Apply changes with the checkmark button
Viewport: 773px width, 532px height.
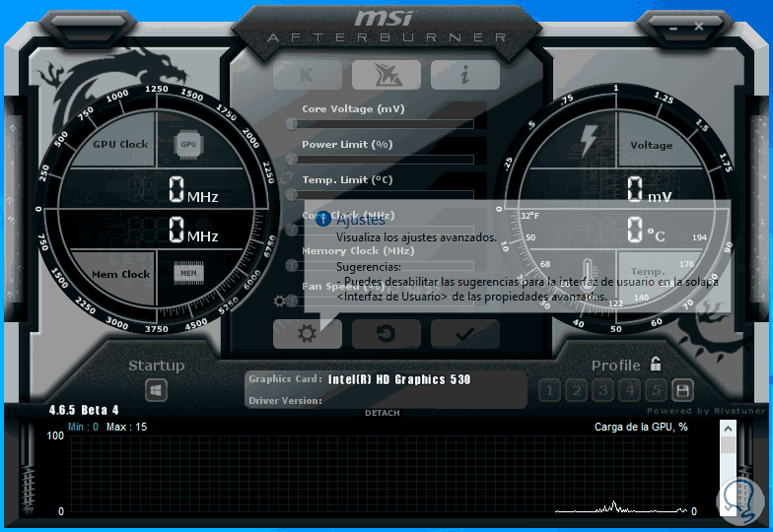click(465, 334)
